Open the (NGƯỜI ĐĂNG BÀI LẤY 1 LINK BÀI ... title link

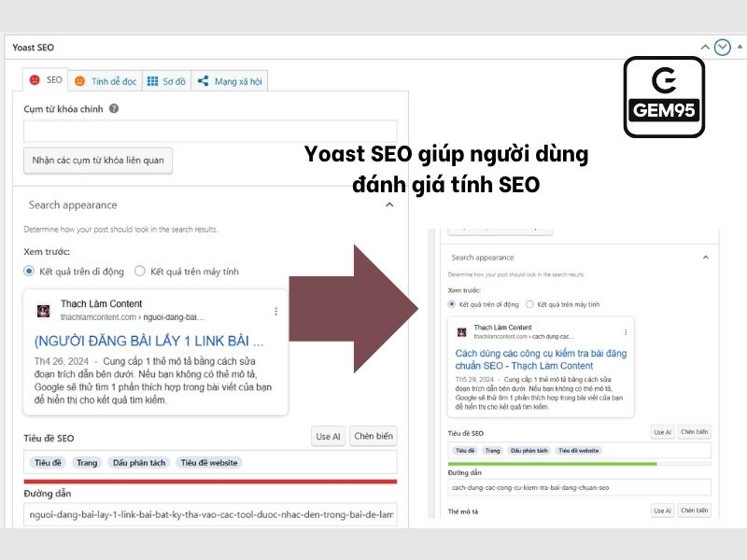(148, 341)
